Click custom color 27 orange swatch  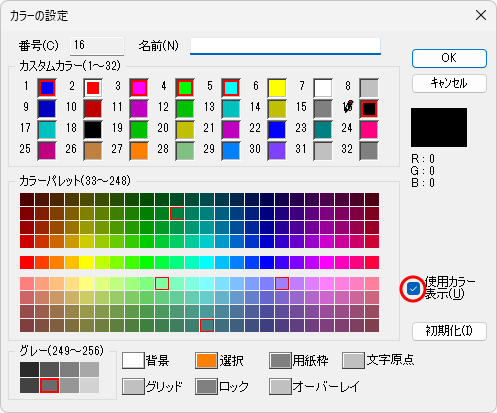[139, 151]
